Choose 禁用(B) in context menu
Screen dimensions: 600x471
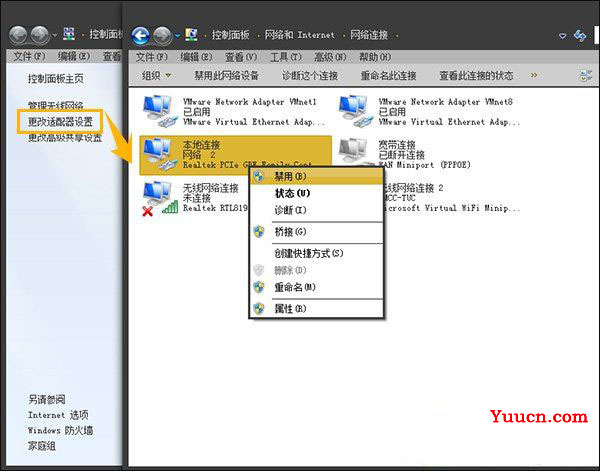[x=316, y=176]
